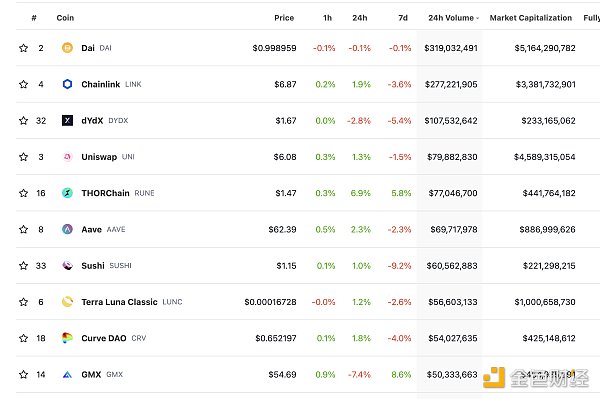
Task: Sort by the 24h change column
Action: click(360, 18)
